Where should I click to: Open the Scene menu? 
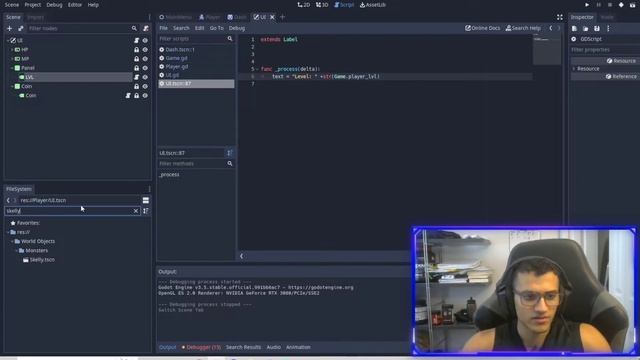click(x=12, y=5)
